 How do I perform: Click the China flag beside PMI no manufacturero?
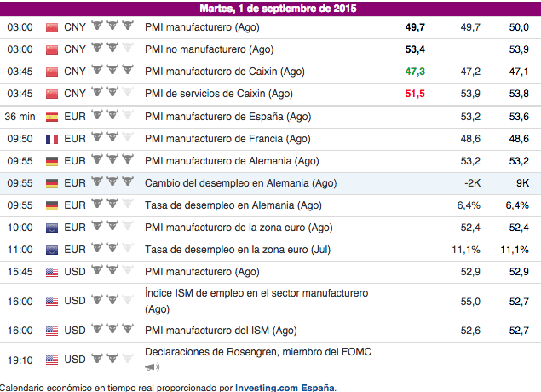tap(52, 49)
